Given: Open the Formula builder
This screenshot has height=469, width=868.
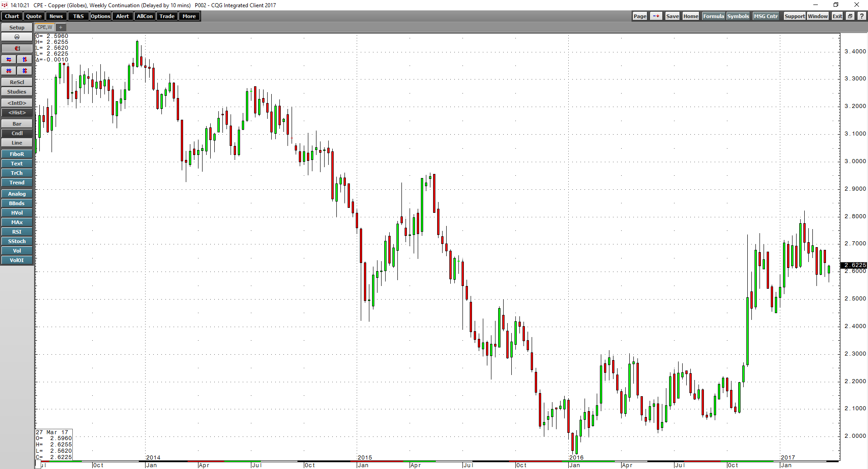Looking at the screenshot, I should [713, 16].
